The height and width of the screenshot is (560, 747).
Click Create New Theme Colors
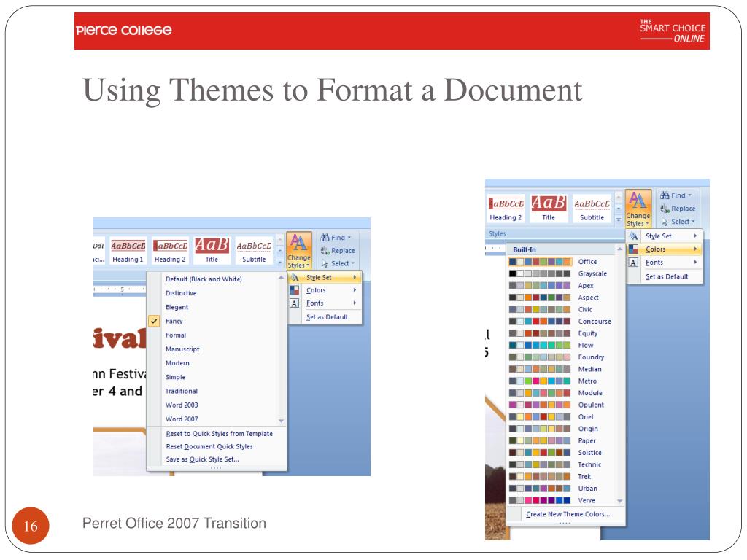(x=568, y=514)
